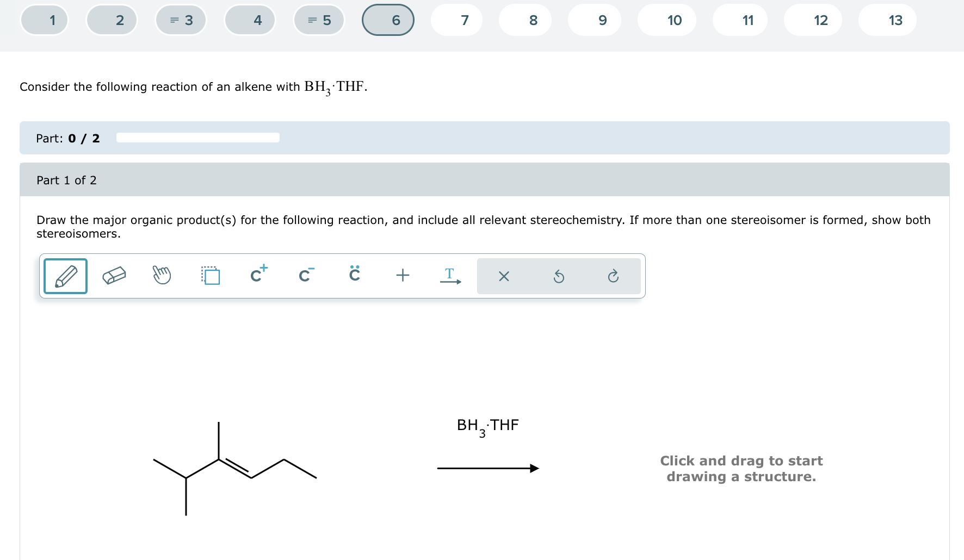The width and height of the screenshot is (964, 560).
Task: Click the Part progress bar
Action: coord(198,138)
